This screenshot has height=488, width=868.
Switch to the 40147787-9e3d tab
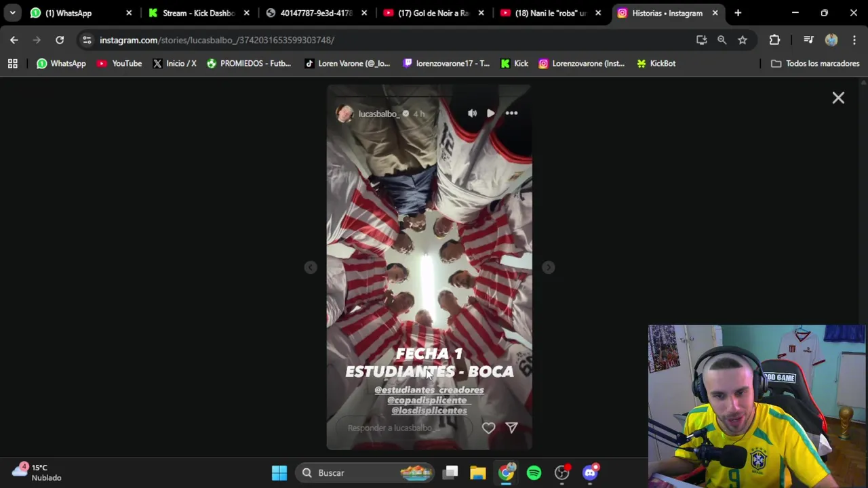click(x=317, y=13)
